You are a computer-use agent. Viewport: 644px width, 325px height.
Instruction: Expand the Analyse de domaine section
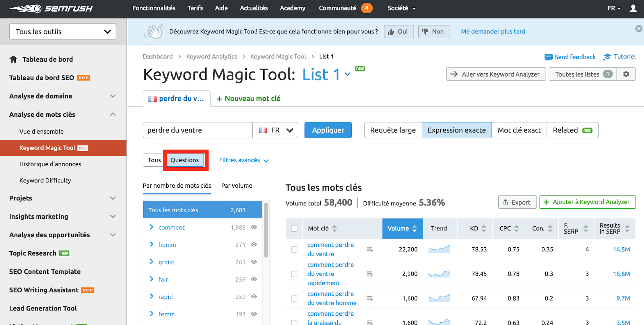point(113,96)
